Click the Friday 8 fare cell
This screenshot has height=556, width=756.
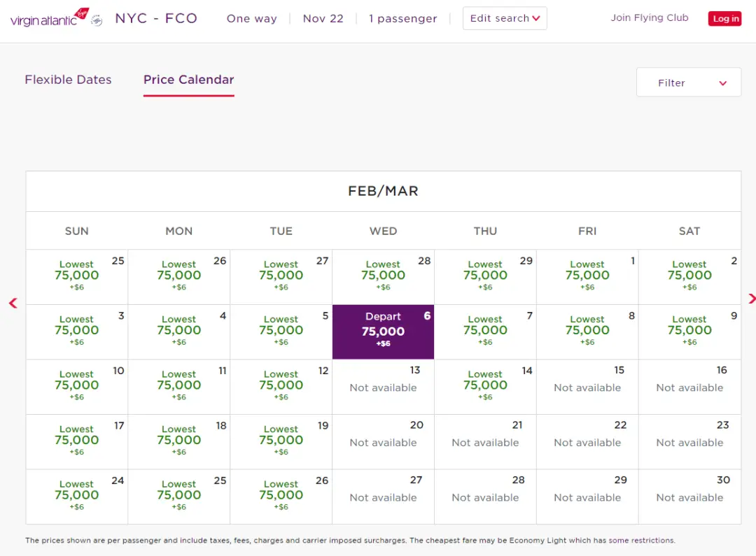[x=587, y=332]
